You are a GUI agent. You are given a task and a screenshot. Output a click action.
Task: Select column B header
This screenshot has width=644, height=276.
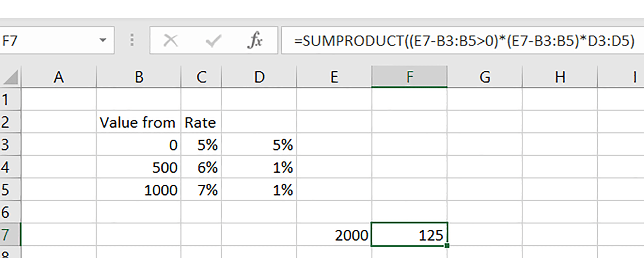pos(139,77)
